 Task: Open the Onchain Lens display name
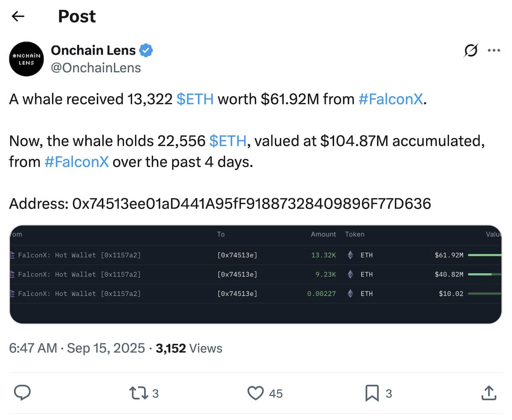point(93,50)
